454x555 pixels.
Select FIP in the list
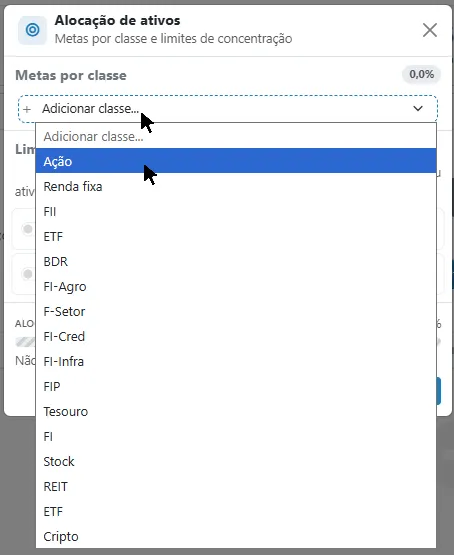[236, 386]
